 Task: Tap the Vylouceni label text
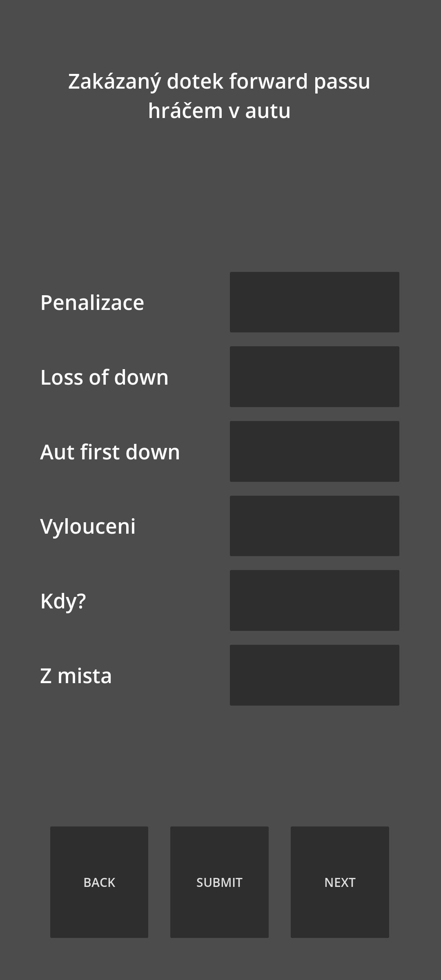88,526
